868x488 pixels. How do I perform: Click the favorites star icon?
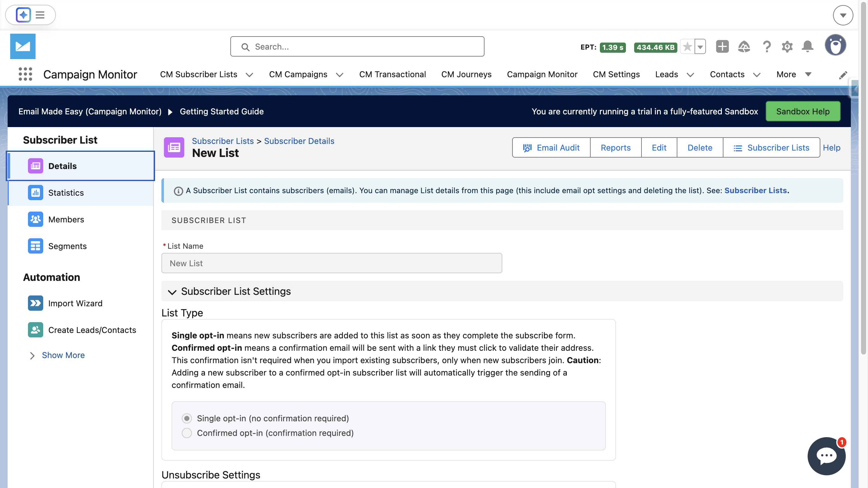(x=688, y=46)
